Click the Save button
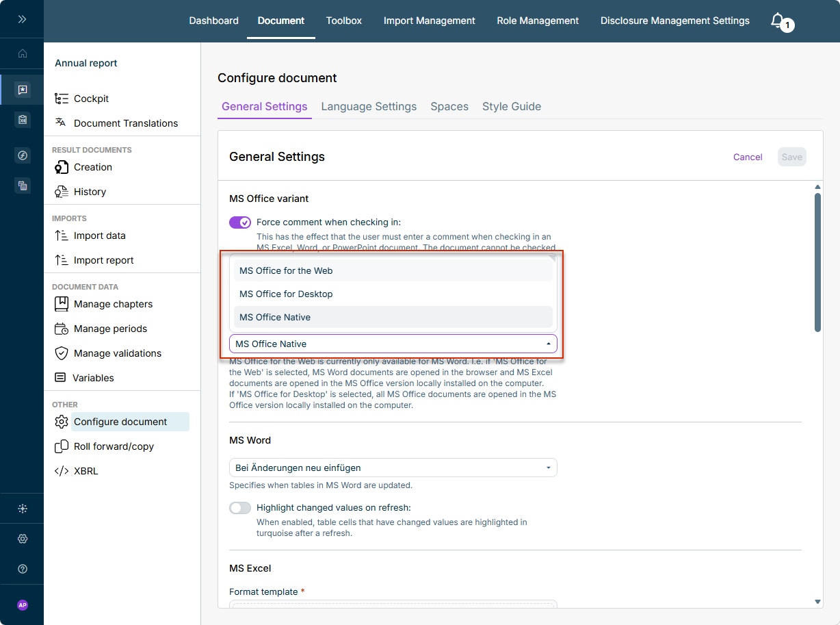The image size is (840, 625). tap(792, 157)
